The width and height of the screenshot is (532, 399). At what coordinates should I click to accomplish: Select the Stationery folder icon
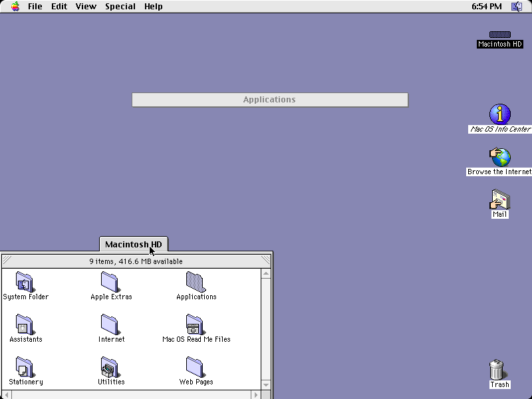coord(25,367)
